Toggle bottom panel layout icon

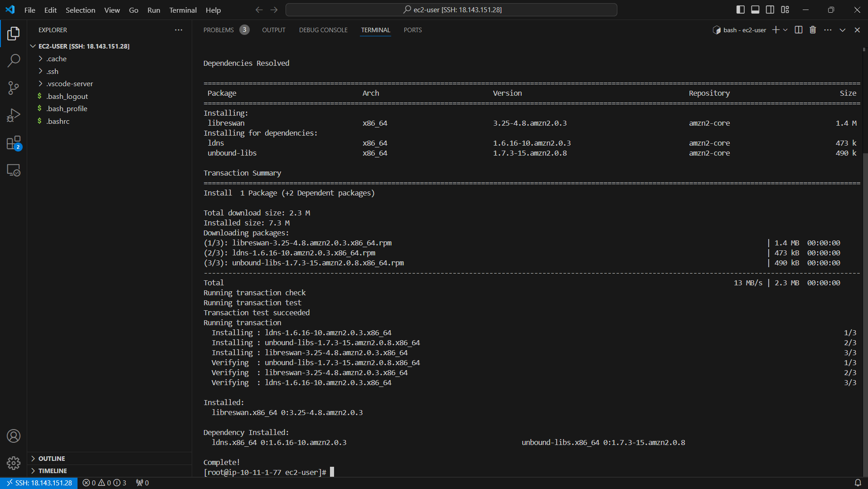pos(755,10)
